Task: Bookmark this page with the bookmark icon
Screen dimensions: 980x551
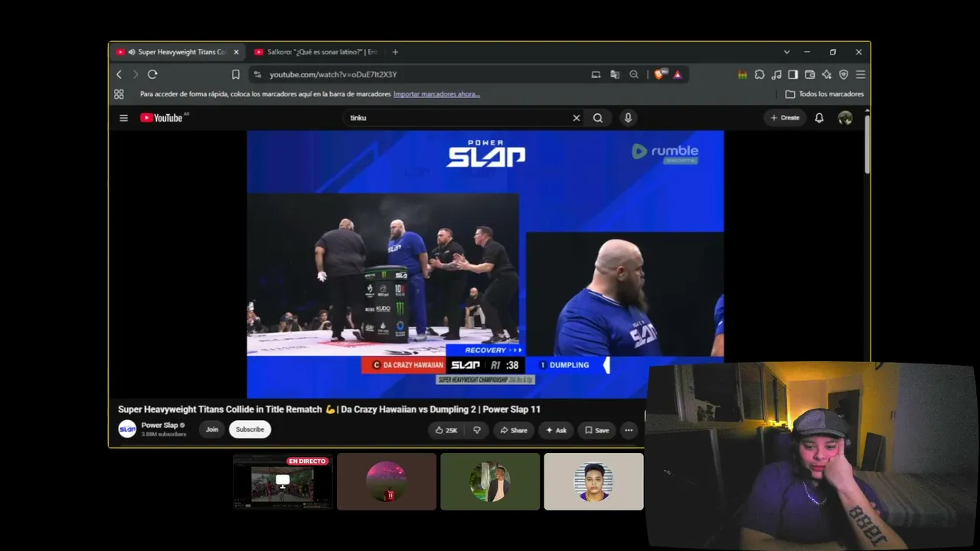Action: 236,74
